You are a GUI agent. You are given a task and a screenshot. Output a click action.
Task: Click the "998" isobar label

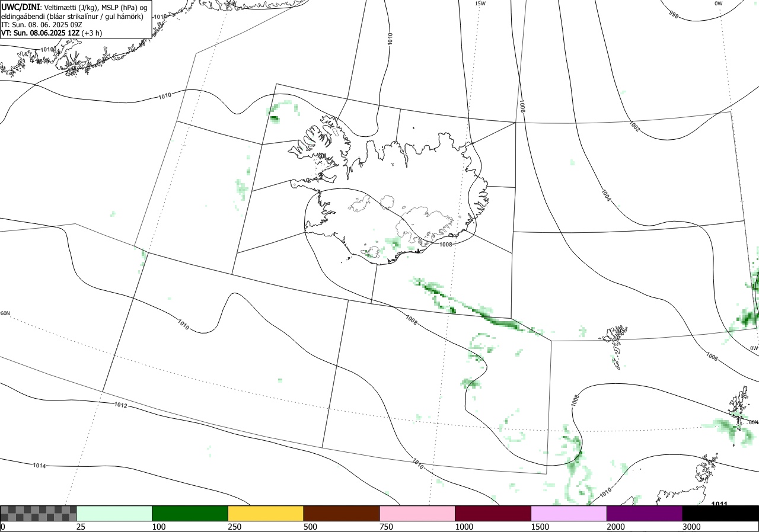coord(674,14)
